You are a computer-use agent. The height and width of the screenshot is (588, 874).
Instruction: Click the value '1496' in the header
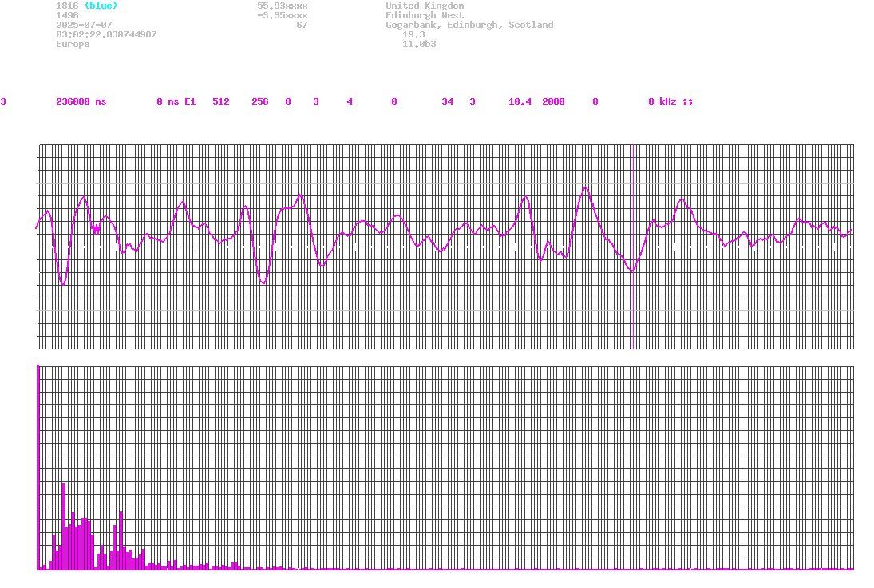point(67,15)
